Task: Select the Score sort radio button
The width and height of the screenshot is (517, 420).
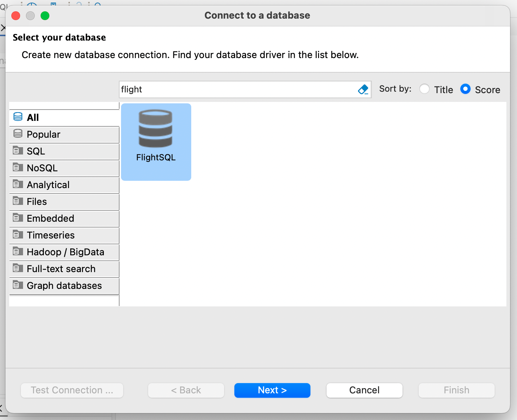Action: (x=465, y=89)
